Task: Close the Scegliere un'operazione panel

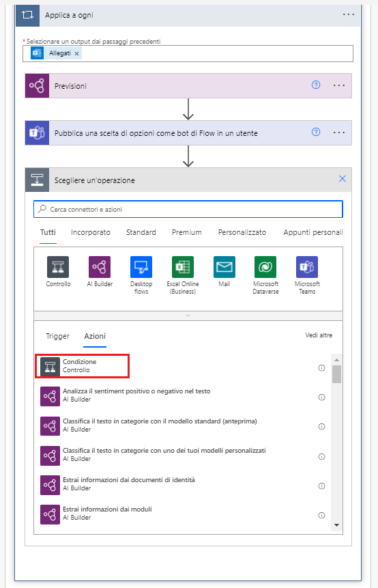Action: (x=343, y=179)
